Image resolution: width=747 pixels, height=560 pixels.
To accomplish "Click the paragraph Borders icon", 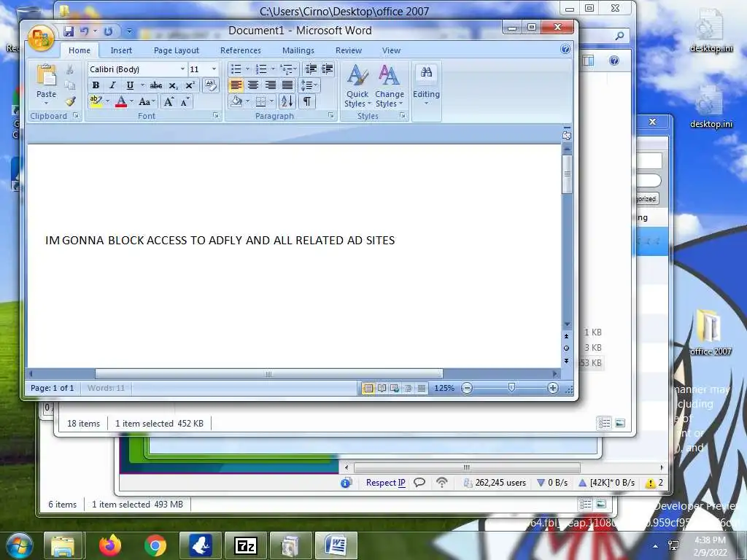I will [260, 101].
